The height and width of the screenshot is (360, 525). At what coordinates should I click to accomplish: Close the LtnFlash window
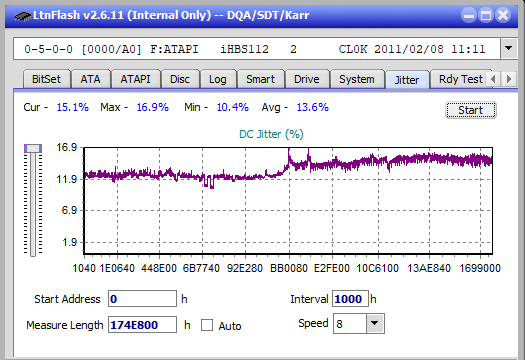[503, 15]
